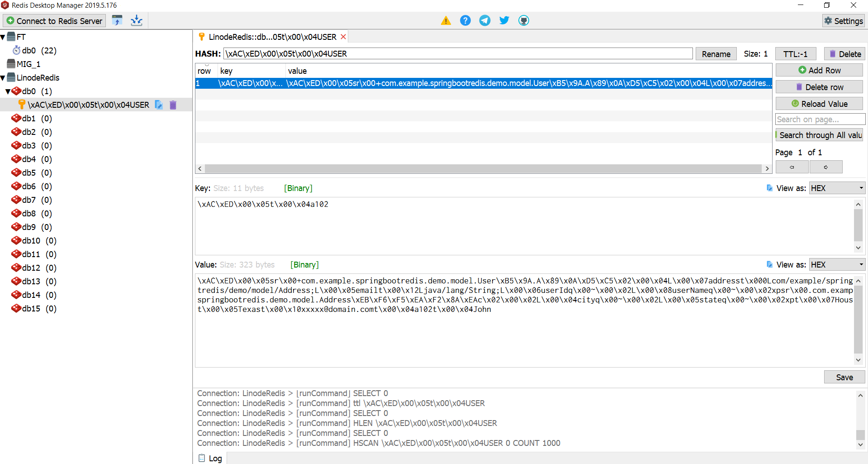
Task: Click the help question mark icon
Action: [465, 20]
